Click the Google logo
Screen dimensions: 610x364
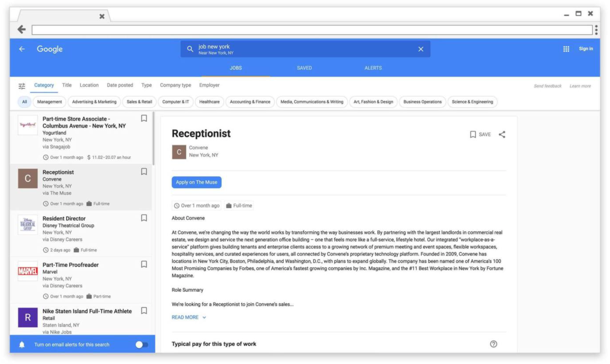pyautogui.click(x=50, y=49)
